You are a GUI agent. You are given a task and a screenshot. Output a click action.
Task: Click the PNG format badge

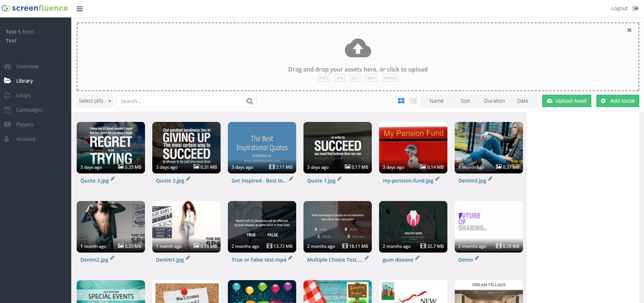pos(323,78)
